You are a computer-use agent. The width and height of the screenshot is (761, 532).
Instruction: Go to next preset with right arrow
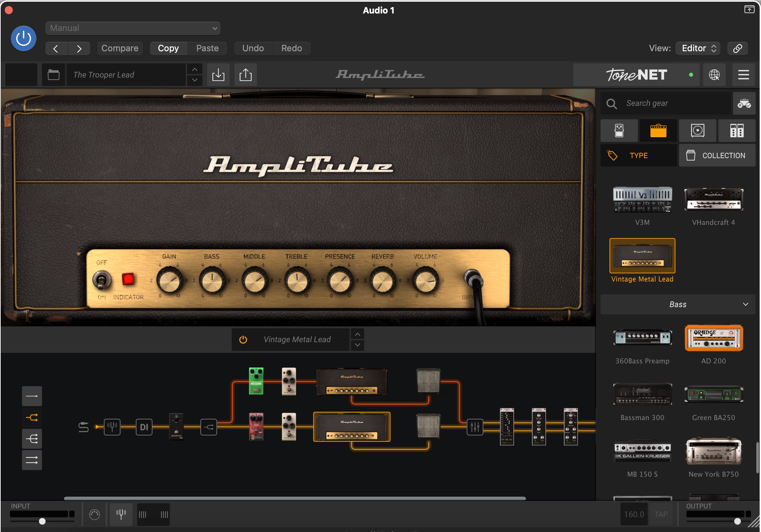tap(79, 49)
